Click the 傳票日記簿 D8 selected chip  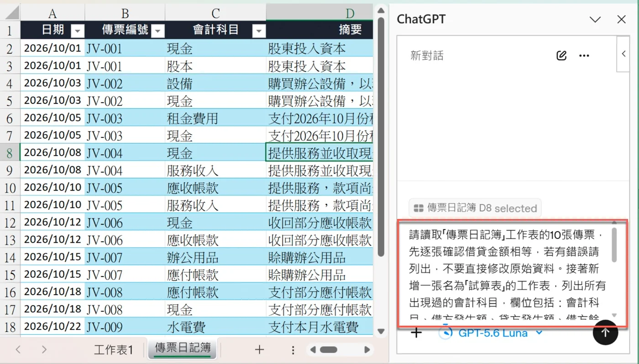(475, 208)
